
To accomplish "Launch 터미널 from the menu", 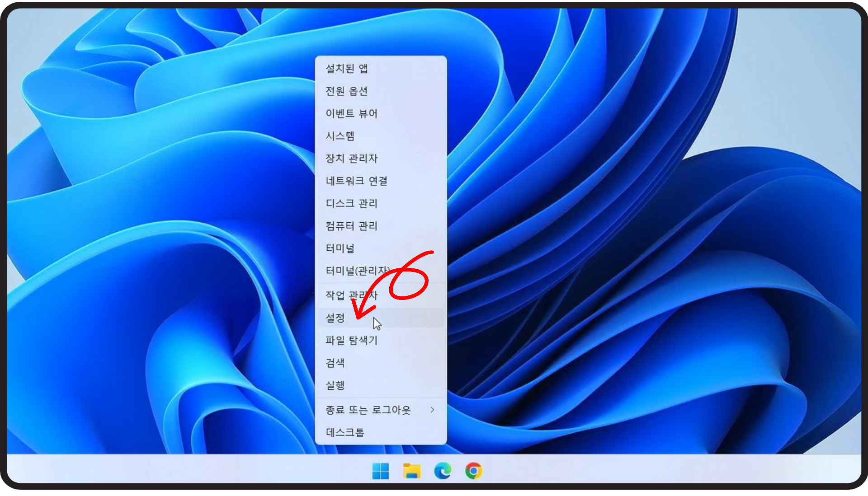I will pyautogui.click(x=340, y=248).
